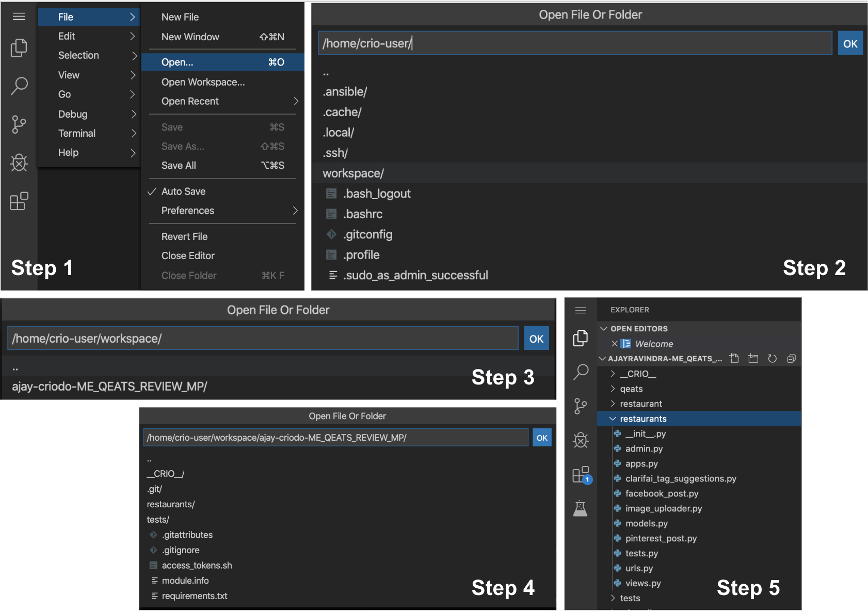Viewport: 868px width, 611px height.
Task: Collapse restaurants folder in explorer
Action: point(699,419)
